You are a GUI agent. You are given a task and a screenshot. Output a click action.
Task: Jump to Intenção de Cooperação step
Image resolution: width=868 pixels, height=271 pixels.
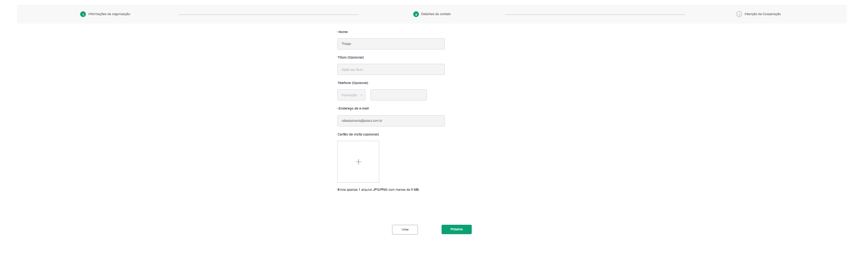pyautogui.click(x=762, y=14)
